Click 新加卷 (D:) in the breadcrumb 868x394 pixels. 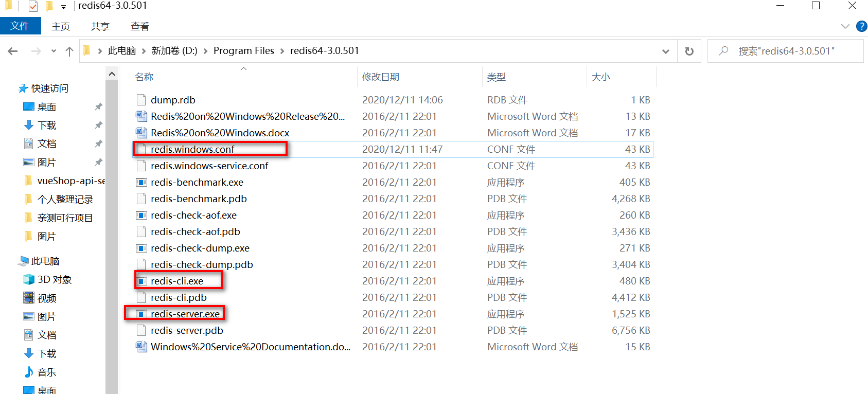click(x=174, y=51)
